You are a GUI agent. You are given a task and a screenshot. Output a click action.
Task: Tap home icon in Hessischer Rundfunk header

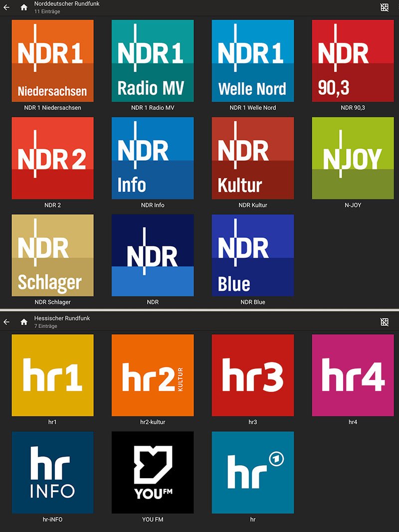tap(24, 322)
